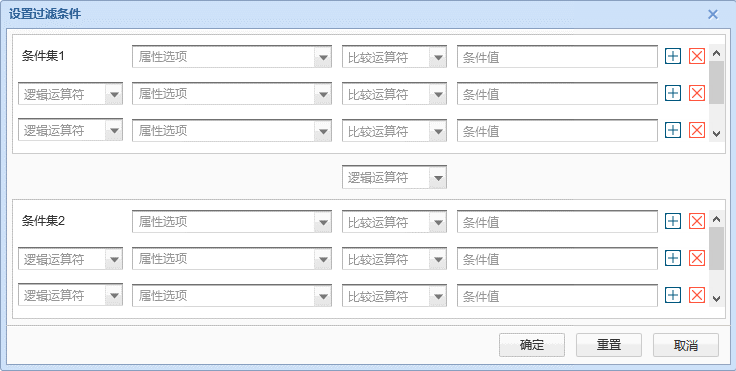Click the blue plus icon in 条件集1 first row
Viewport: 736px width, 371px height.
pos(673,56)
